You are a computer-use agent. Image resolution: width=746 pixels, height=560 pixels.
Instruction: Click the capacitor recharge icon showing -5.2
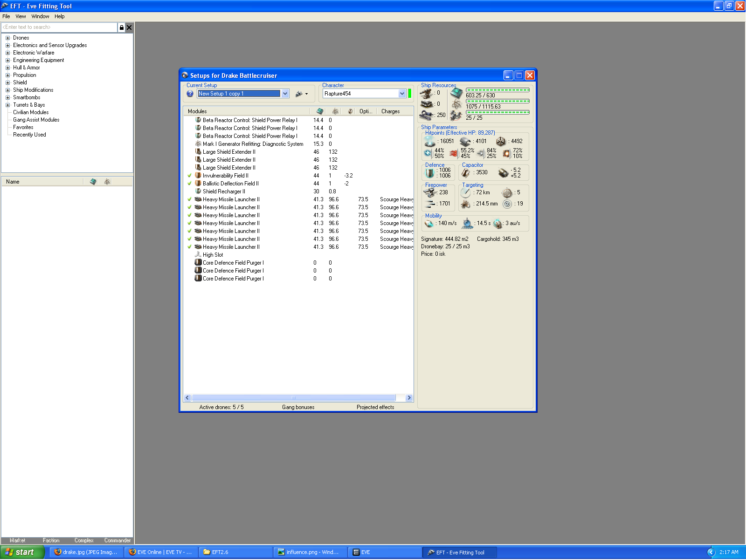(503, 173)
